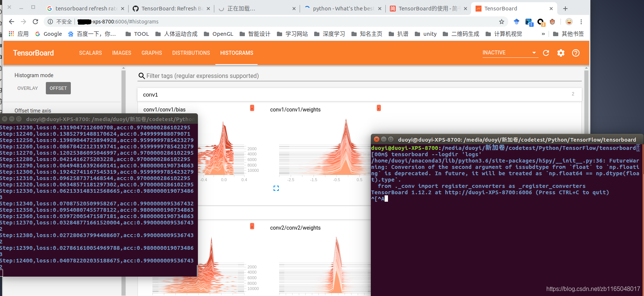This screenshot has height=296, width=644.
Task: Switch to the 'tensorboard refresh rate' browser tab
Action: pyautogui.click(x=85, y=8)
